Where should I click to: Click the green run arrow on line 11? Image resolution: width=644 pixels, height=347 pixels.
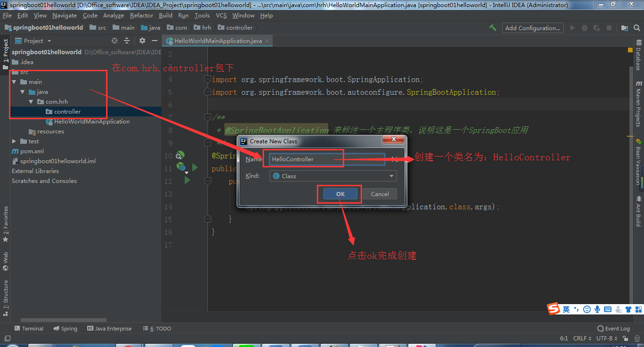tap(195, 167)
